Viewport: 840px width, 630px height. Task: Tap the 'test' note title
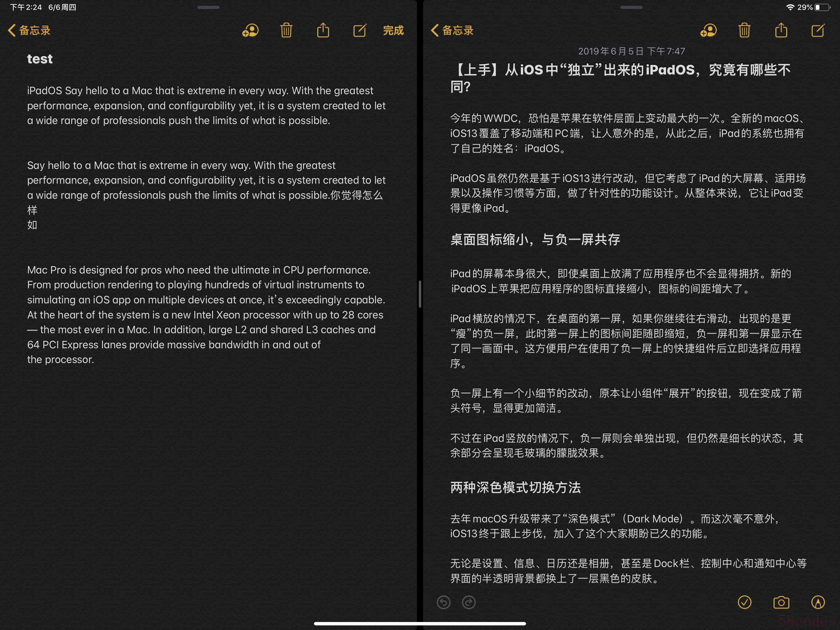pyautogui.click(x=40, y=59)
